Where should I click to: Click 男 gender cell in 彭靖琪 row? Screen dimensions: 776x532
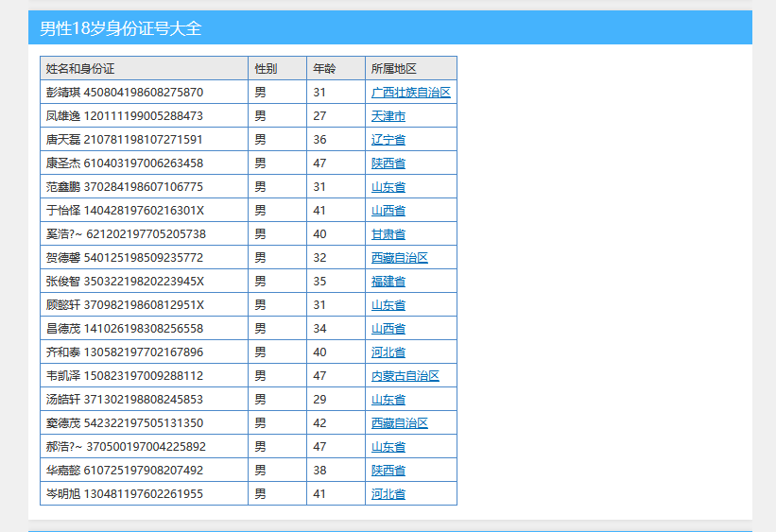coord(277,92)
